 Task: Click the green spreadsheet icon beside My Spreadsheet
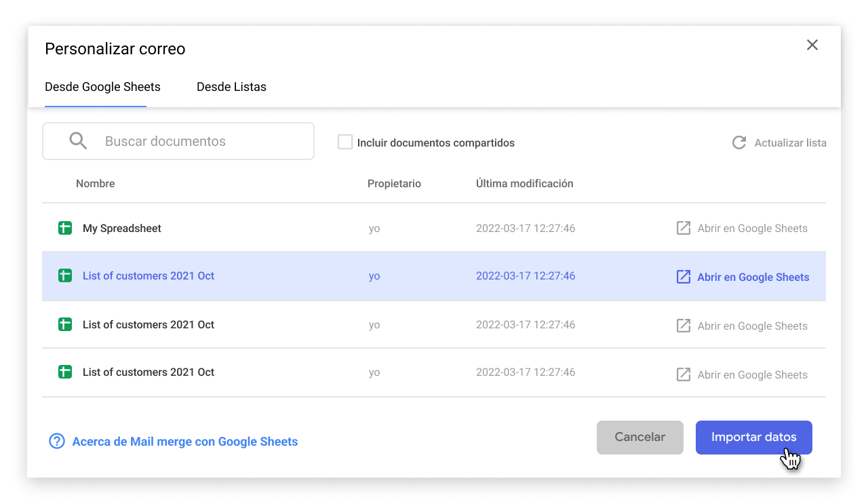tap(64, 228)
